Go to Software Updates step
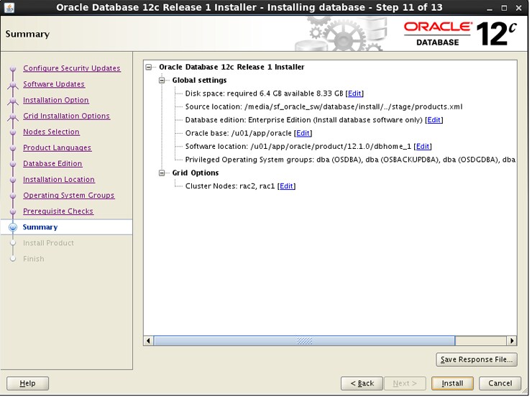Image resolution: width=532 pixels, height=397 pixels. (54, 84)
